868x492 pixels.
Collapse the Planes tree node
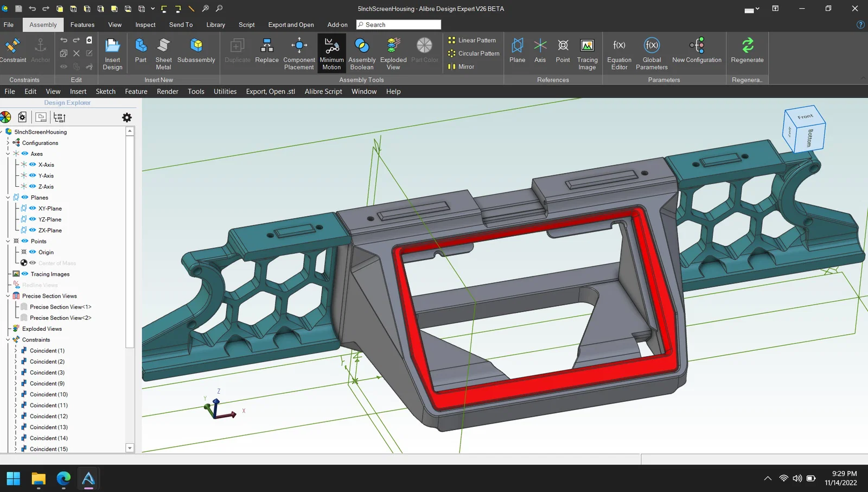pyautogui.click(x=8, y=198)
